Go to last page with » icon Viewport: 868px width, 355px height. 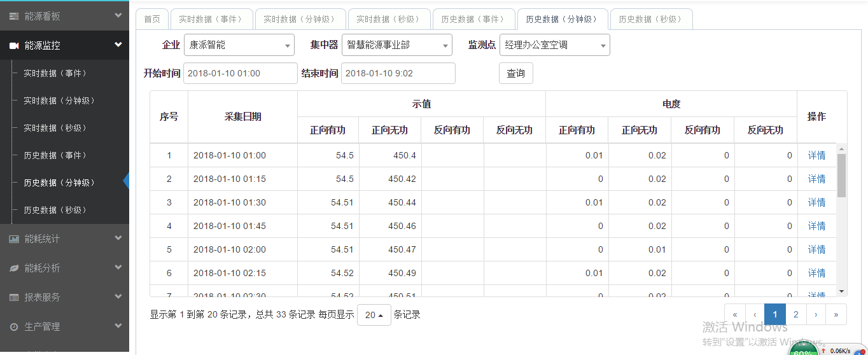pyautogui.click(x=836, y=314)
